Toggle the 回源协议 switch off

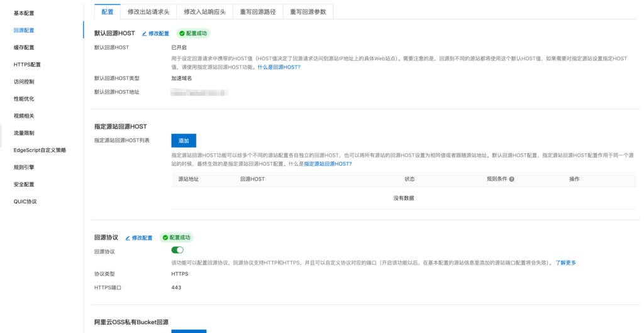177,250
